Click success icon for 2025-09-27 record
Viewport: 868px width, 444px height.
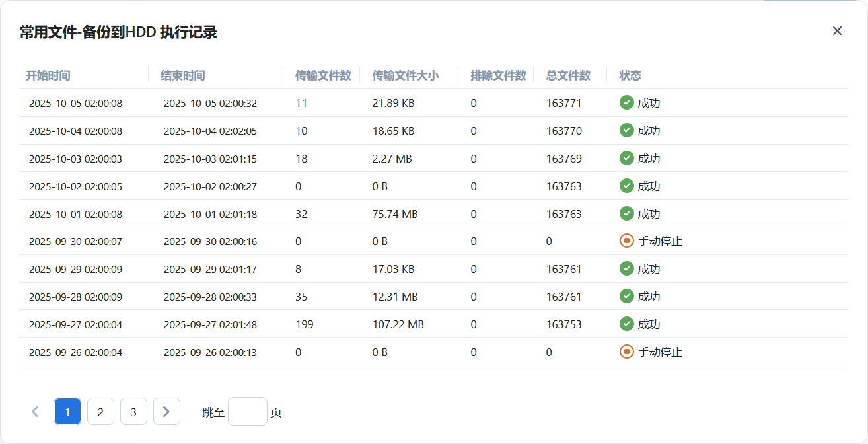pyautogui.click(x=626, y=324)
